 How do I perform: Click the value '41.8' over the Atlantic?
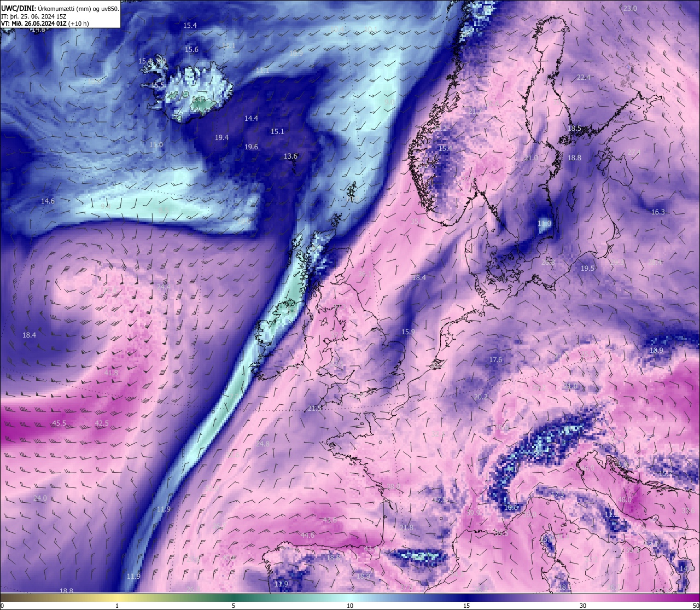tap(110, 373)
